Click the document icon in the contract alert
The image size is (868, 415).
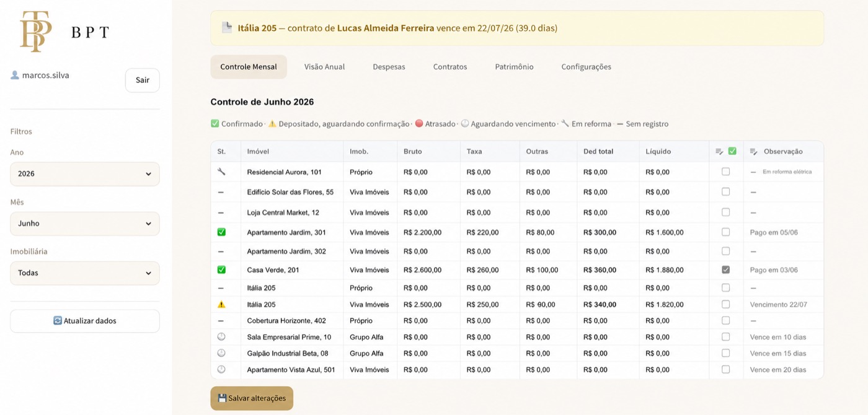[x=227, y=28]
